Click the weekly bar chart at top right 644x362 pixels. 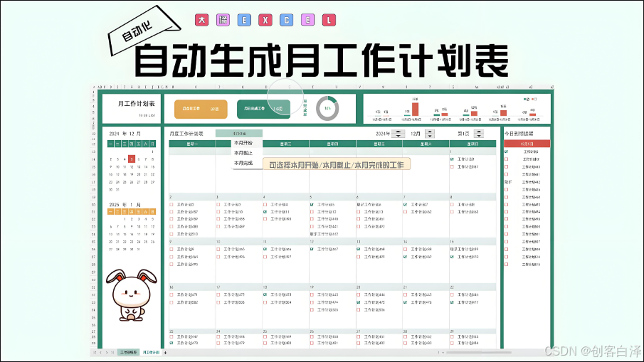point(457,109)
